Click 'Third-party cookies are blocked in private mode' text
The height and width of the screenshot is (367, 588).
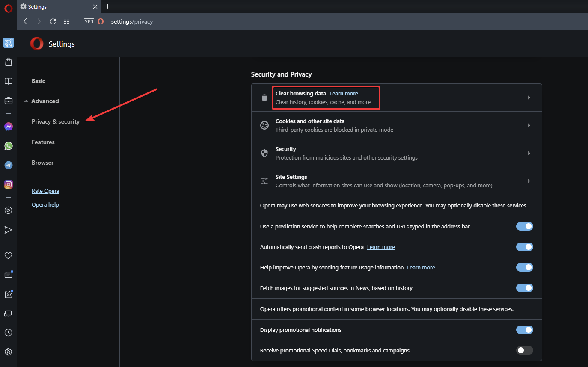click(334, 130)
